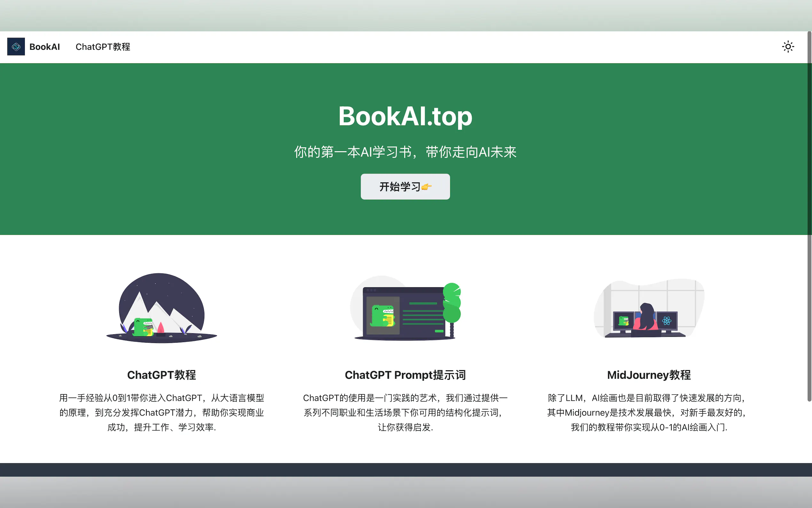
Task: Click the dark footer bar
Action: pos(405,470)
